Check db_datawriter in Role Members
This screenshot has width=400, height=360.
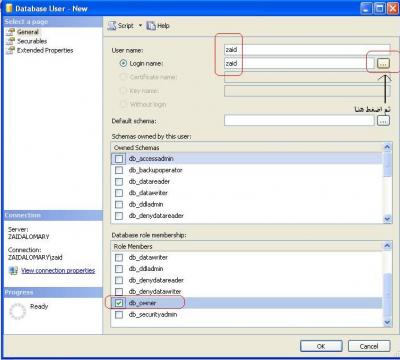pos(119,257)
